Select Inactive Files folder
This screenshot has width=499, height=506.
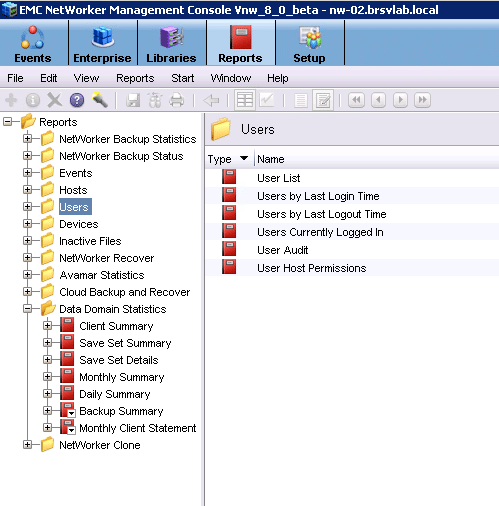click(x=90, y=241)
